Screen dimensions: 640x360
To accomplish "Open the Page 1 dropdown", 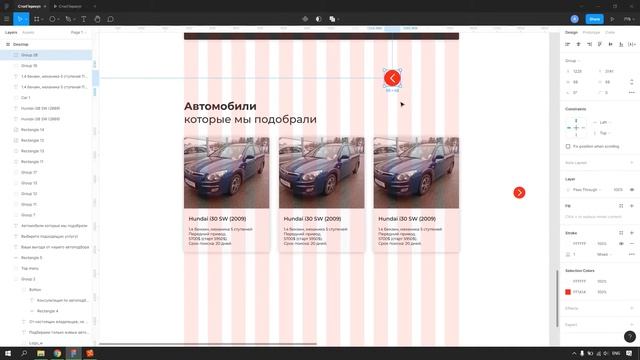I will pos(78,32).
